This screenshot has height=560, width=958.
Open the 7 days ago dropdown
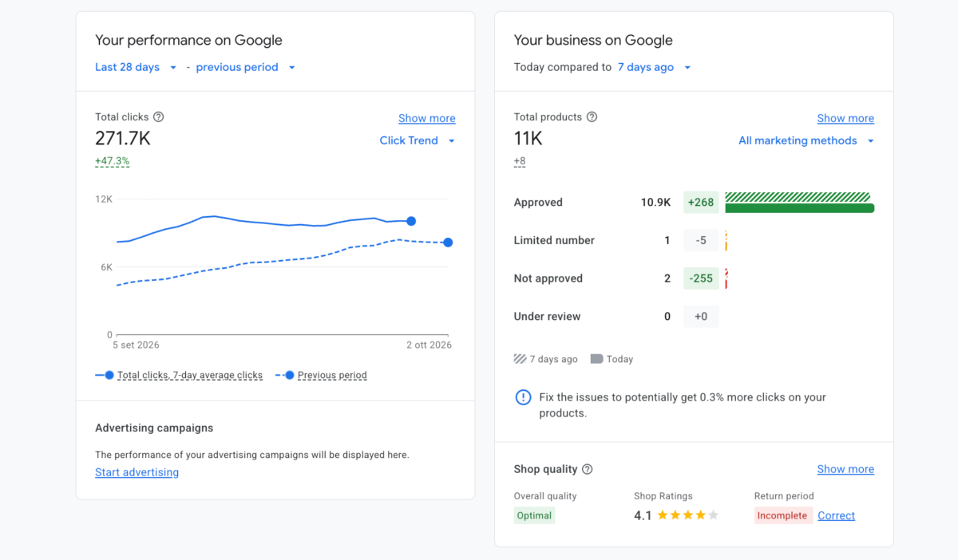click(x=655, y=67)
